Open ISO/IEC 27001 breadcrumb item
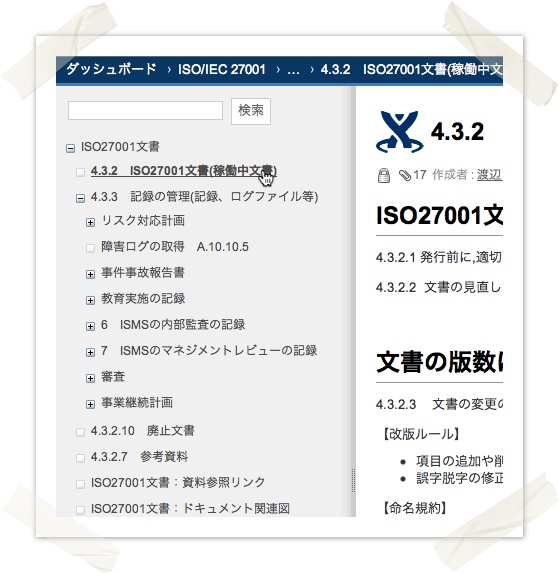The image size is (559, 573). coord(222,69)
